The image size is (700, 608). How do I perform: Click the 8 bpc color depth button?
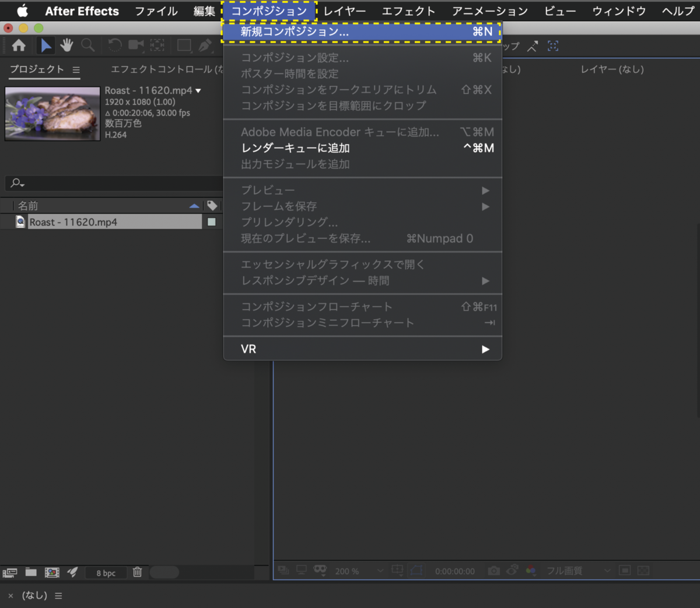[106, 573]
